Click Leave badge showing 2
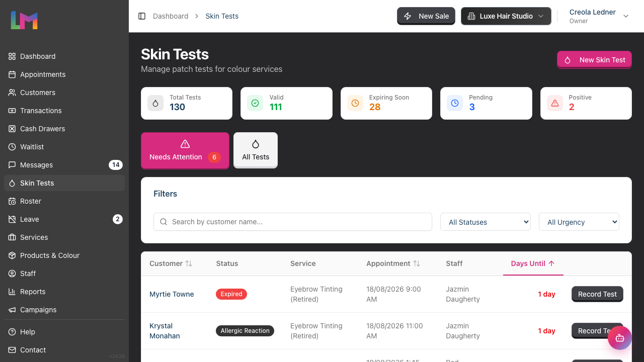Screen dimensions: 644x362 (118, 219)
